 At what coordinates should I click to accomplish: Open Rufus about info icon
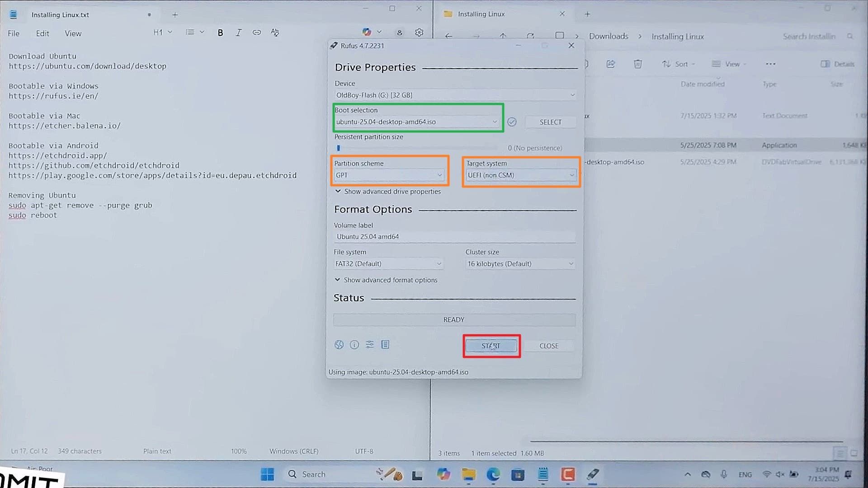pyautogui.click(x=354, y=345)
